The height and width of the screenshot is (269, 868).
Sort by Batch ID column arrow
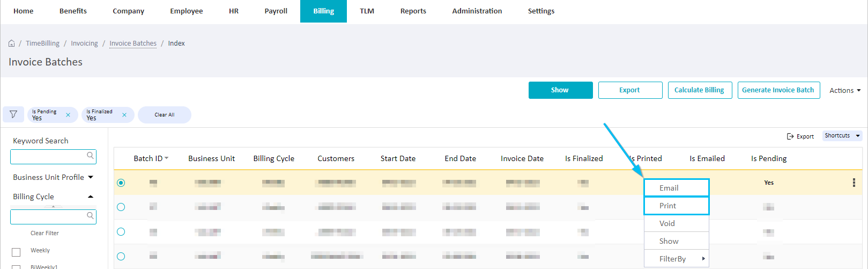[x=167, y=158]
